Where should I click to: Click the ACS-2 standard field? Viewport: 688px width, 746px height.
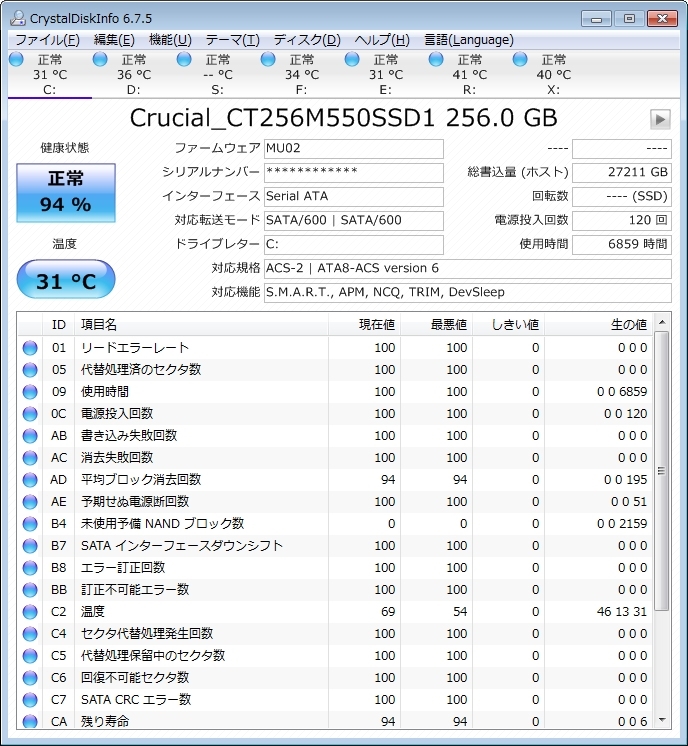point(468,269)
